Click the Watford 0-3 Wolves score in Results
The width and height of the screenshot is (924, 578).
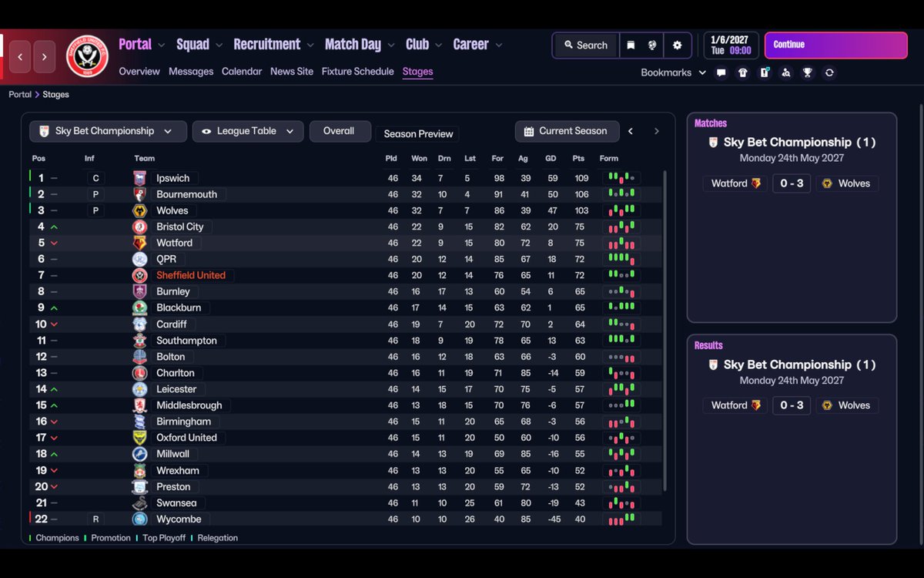point(791,405)
